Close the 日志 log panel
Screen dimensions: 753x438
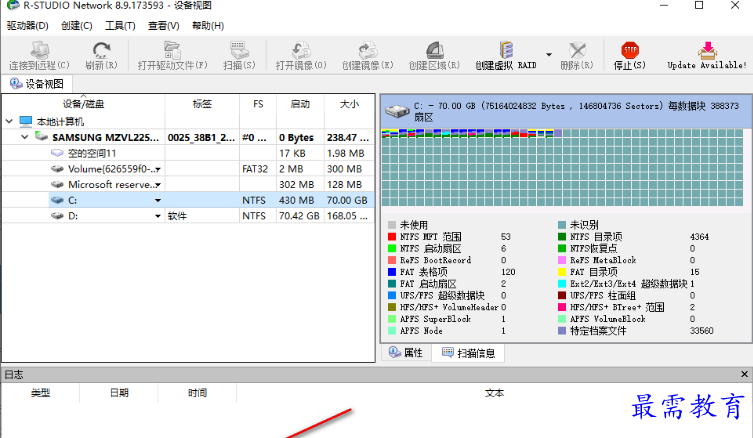tap(744, 374)
